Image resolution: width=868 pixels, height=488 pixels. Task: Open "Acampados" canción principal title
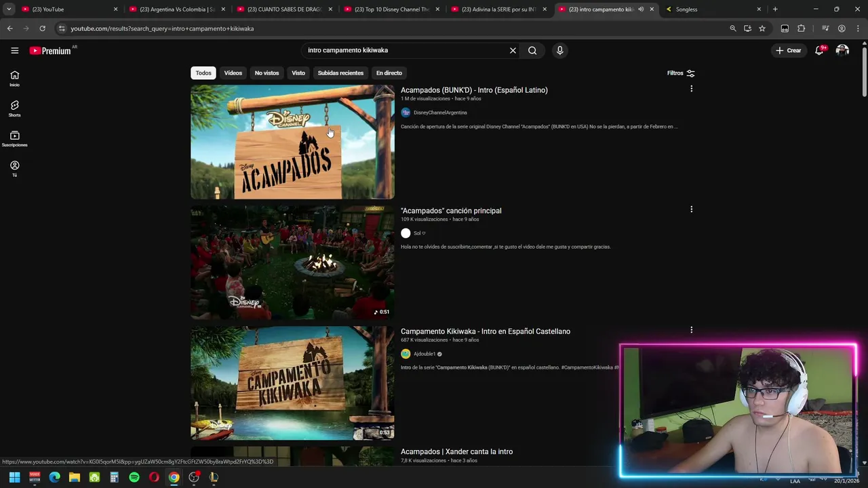[x=451, y=211]
